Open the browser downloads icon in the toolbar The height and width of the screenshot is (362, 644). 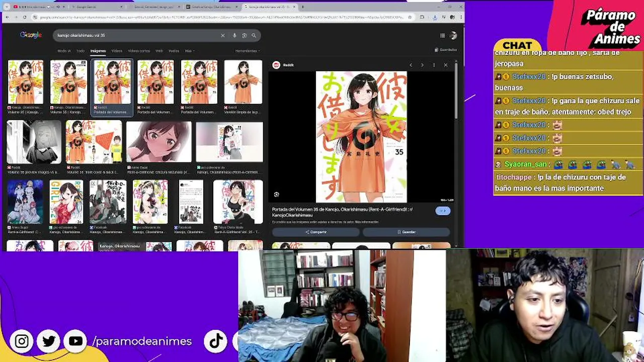pyautogui.click(x=435, y=17)
